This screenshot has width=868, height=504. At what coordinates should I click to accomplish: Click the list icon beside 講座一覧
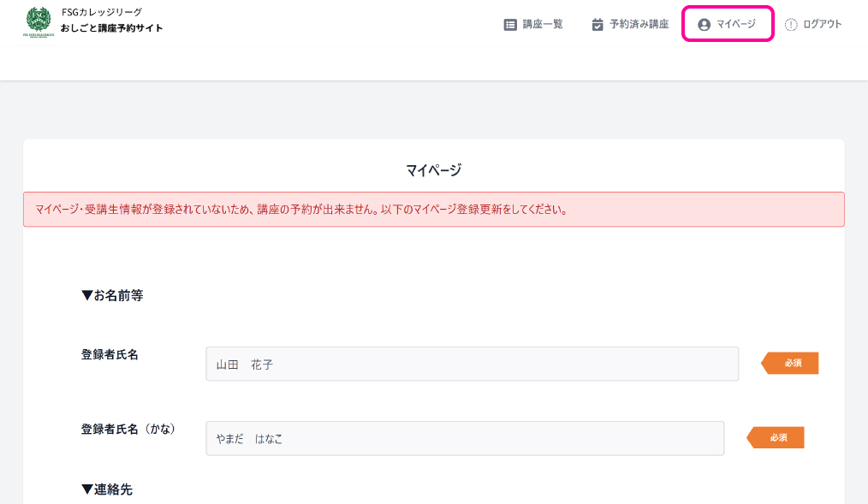(510, 25)
